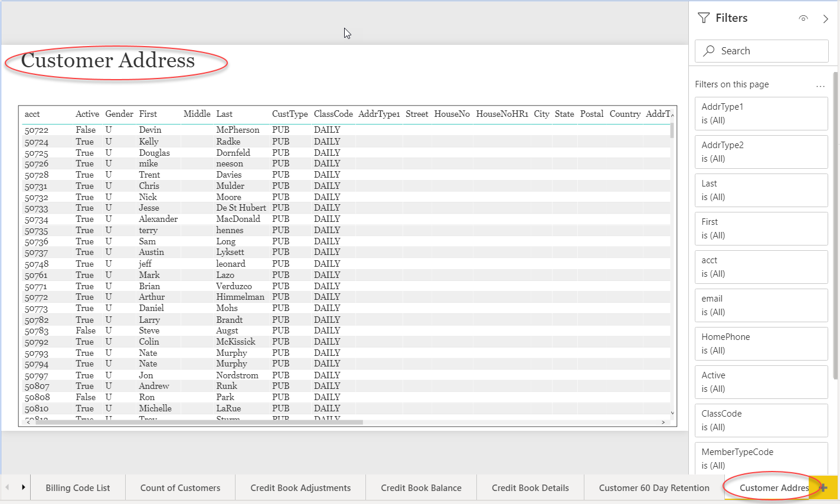This screenshot has height=504, width=840.
Task: Click the previous page tabs arrow
Action: [x=7, y=487]
